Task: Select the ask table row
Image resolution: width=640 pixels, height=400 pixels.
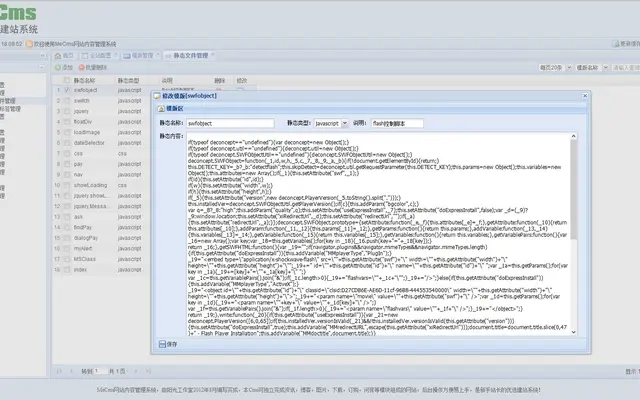Action: click(102, 217)
